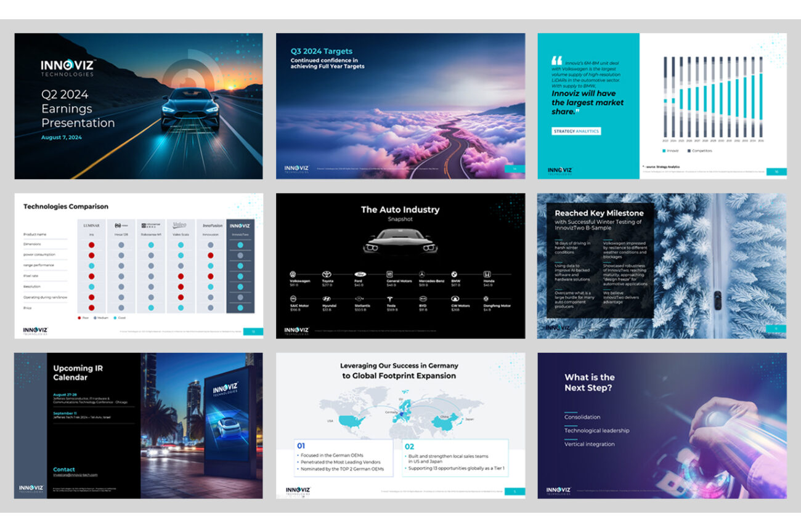Click the Hyundai logo icon
The width and height of the screenshot is (801, 532).
pyautogui.click(x=326, y=298)
